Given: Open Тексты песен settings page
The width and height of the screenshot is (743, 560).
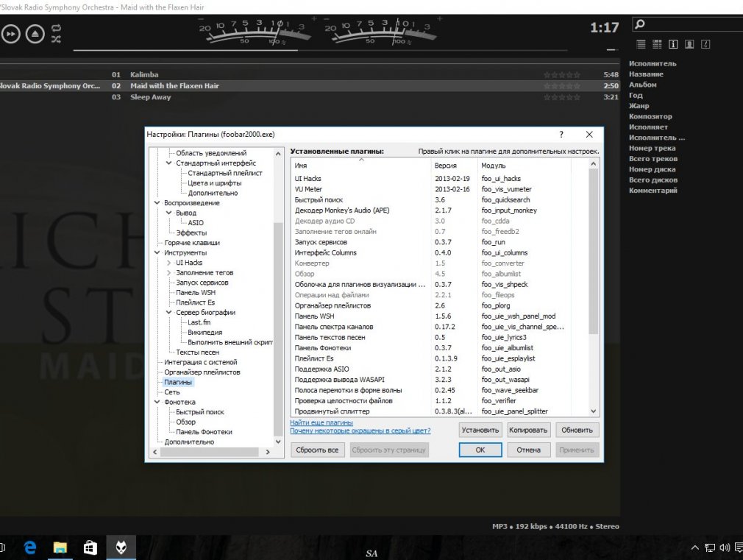Looking at the screenshot, I should pos(198,352).
